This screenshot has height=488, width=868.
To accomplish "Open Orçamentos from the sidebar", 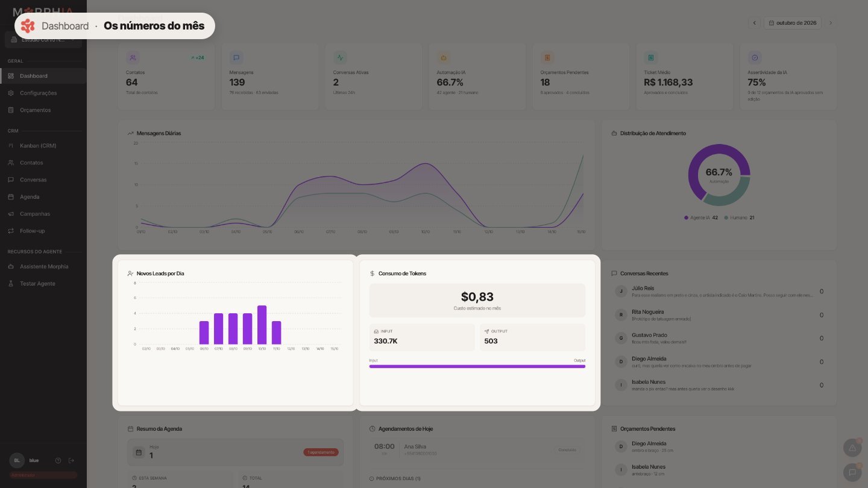I will click(43, 110).
